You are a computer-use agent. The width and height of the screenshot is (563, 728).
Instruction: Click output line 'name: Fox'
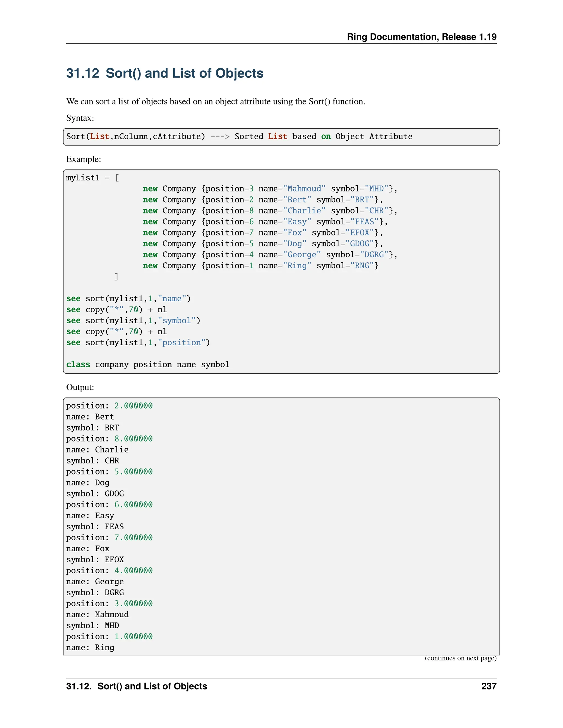point(88,549)
